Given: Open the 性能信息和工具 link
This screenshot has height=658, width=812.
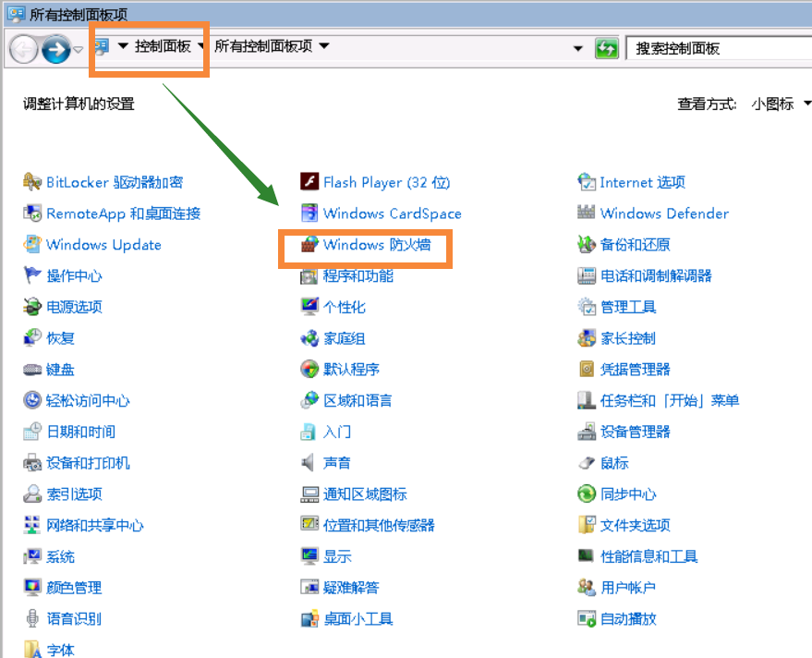Looking at the screenshot, I should tap(648, 556).
